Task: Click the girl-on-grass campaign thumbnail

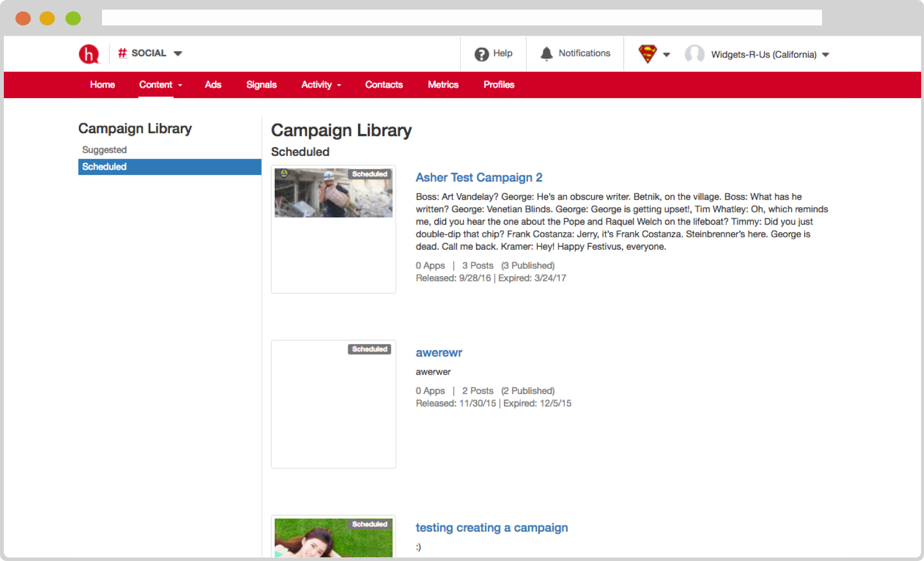Action: click(x=333, y=538)
